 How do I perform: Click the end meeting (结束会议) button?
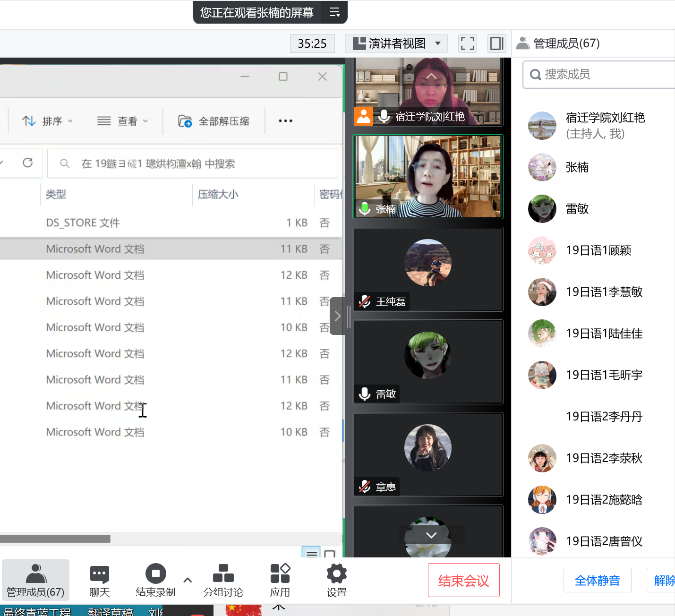point(463,580)
